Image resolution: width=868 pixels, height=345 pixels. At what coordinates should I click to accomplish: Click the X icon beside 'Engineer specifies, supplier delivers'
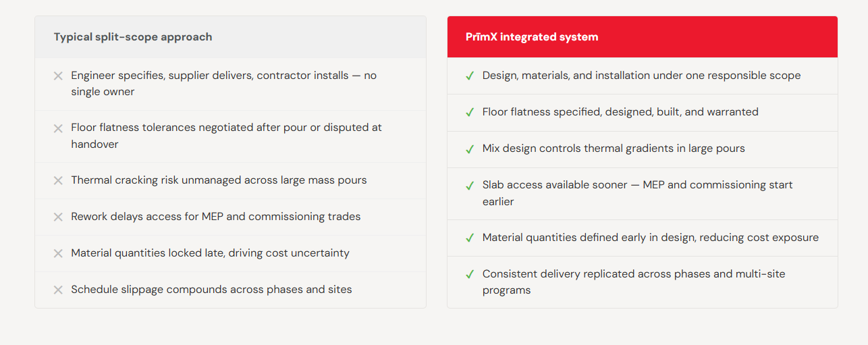(x=58, y=76)
